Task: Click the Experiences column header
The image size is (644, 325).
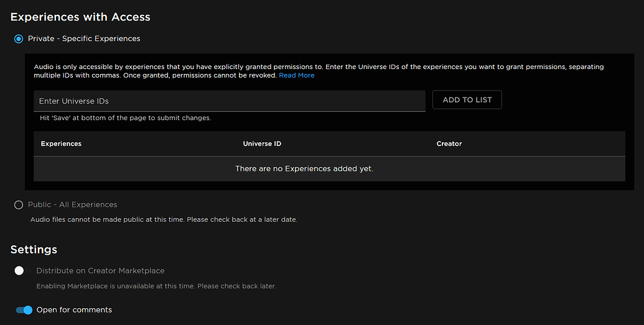Action: pyautogui.click(x=61, y=144)
